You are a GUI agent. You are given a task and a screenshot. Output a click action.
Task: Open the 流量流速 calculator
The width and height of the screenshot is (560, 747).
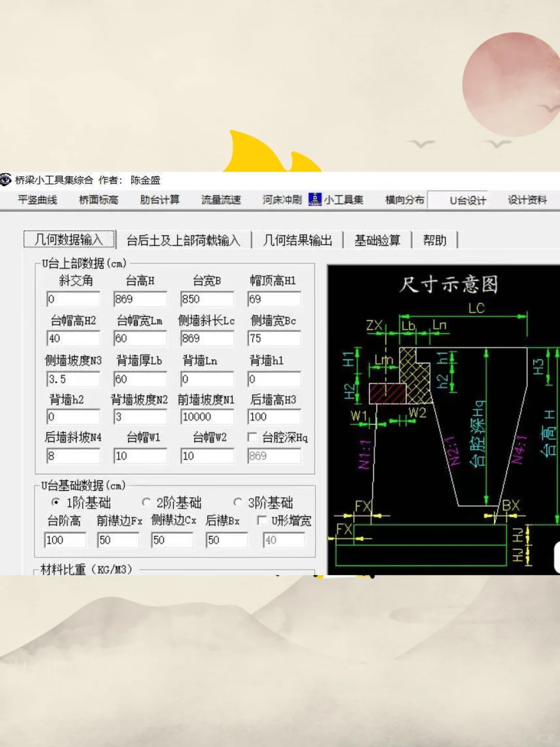220,200
